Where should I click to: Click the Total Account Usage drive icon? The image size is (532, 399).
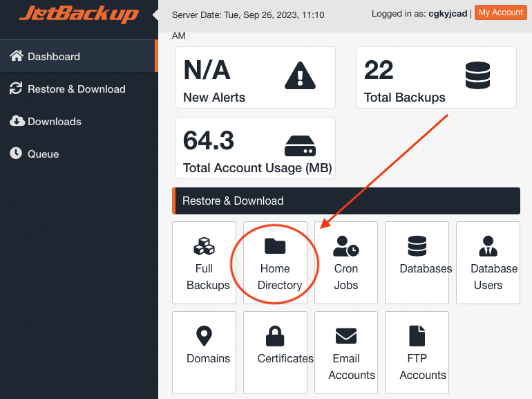click(x=300, y=146)
